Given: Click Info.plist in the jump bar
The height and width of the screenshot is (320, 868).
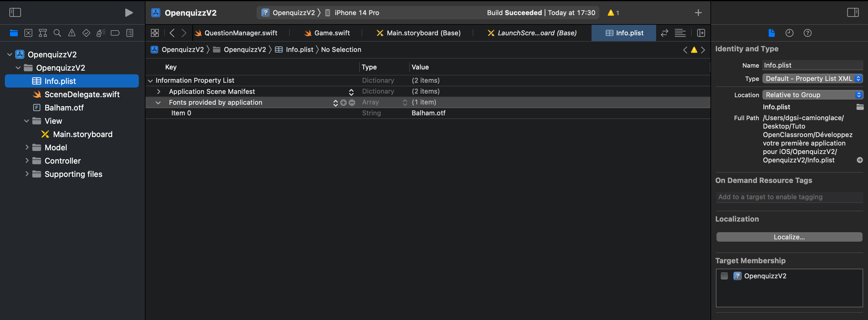Looking at the screenshot, I should (x=294, y=50).
